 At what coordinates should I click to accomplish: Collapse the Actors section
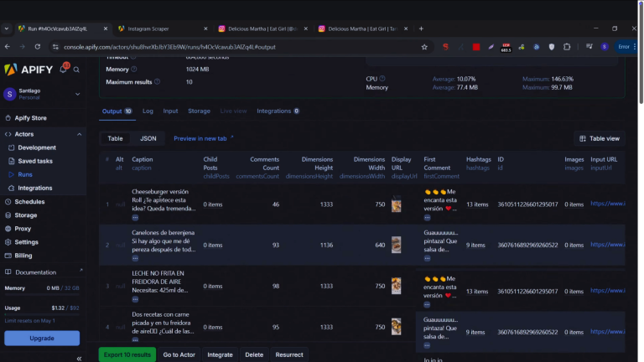[x=80, y=134]
